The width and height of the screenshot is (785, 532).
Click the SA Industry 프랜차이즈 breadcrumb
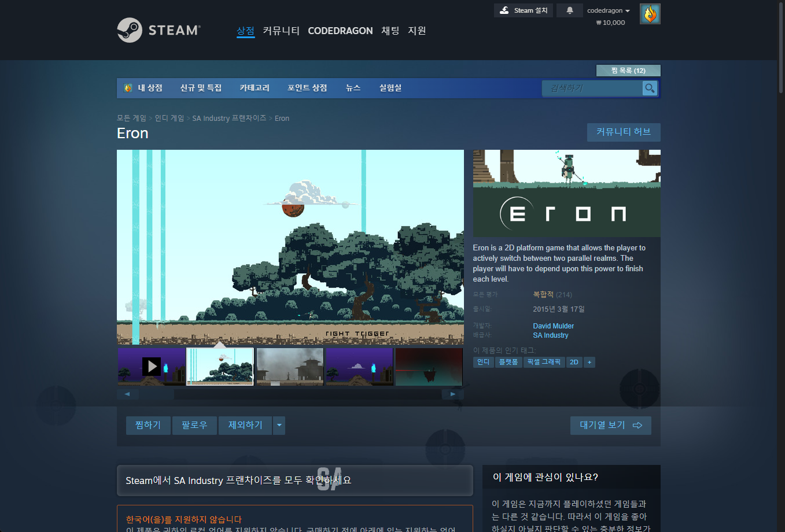pos(229,118)
